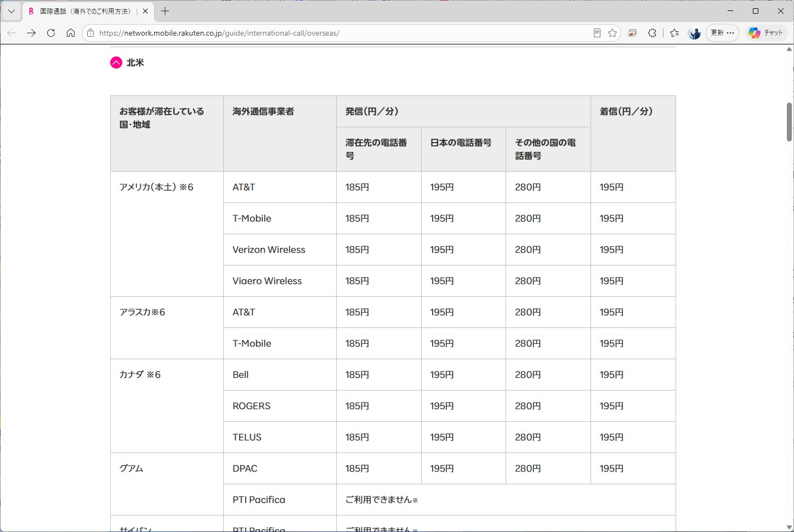Screen dimensions: 794x532
Task: Click the browser back arrow
Action: pos(12,33)
